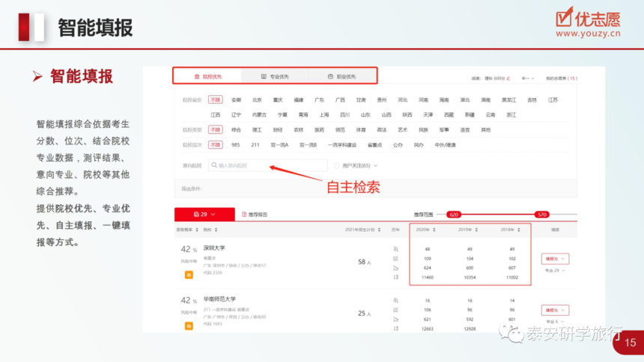
Task: Click the book icon on 专业优先 tab
Action: click(264, 76)
